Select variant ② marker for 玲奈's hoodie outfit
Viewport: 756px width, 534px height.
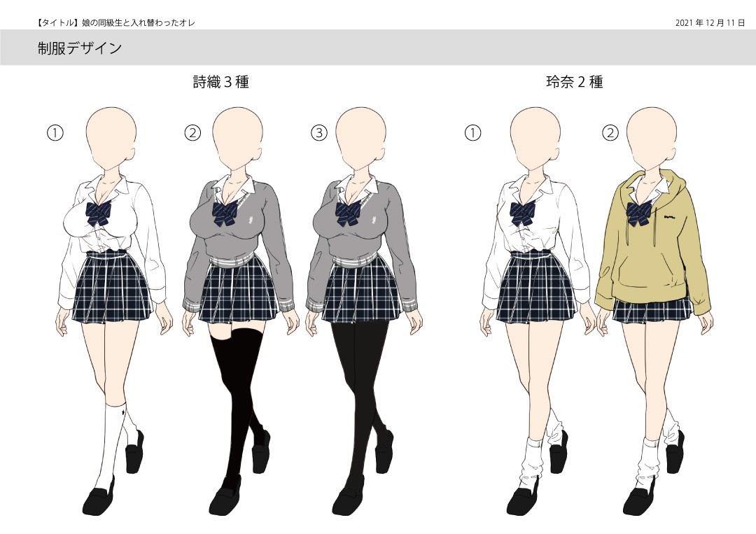(x=610, y=133)
